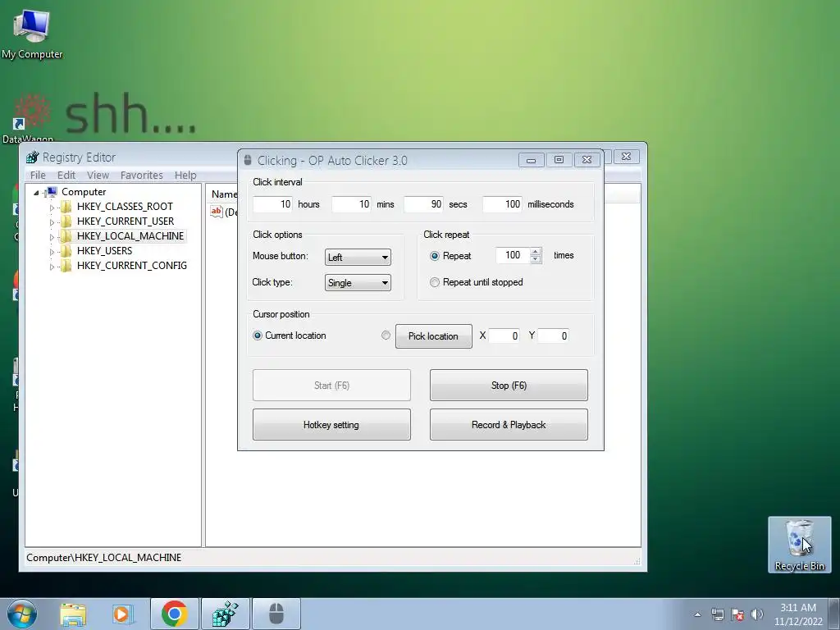This screenshot has width=840, height=630.
Task: Open taskbar clock showing 3:11 AM
Action: (x=797, y=614)
